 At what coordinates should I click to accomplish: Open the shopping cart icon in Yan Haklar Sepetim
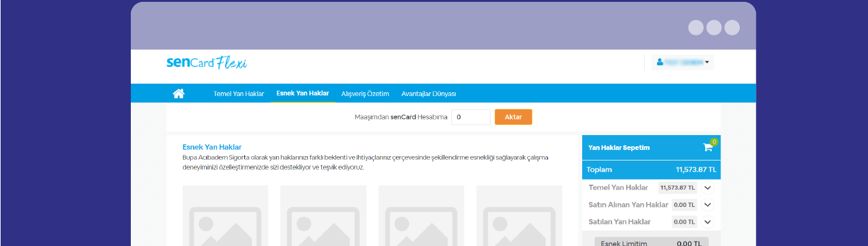[x=708, y=147]
